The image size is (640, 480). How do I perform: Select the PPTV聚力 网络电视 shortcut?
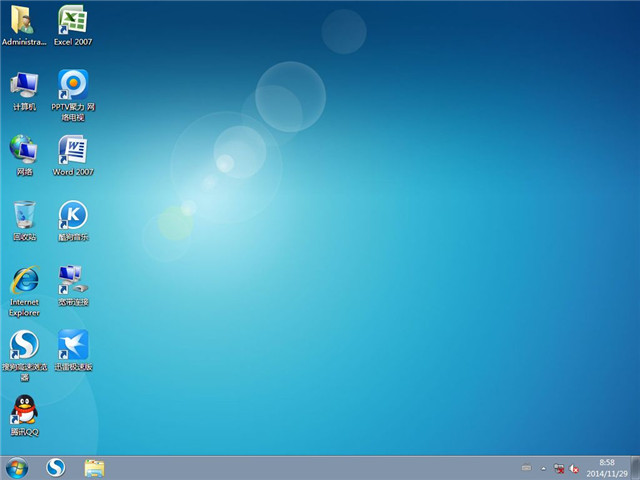[73, 96]
